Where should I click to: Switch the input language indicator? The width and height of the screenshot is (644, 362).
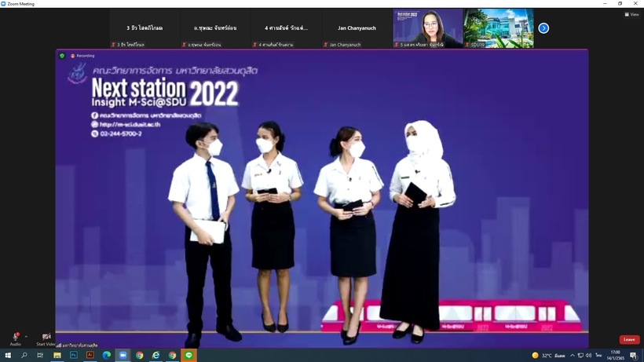[598, 356]
